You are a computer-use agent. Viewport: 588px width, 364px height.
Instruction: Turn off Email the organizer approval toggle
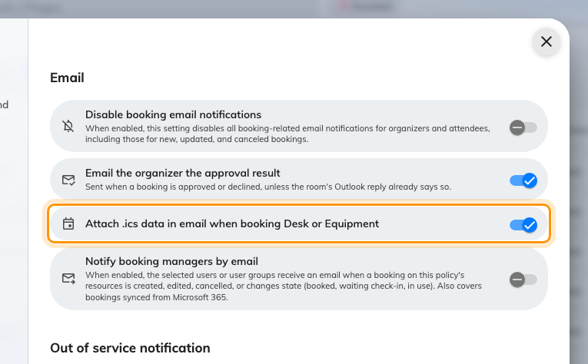(523, 180)
